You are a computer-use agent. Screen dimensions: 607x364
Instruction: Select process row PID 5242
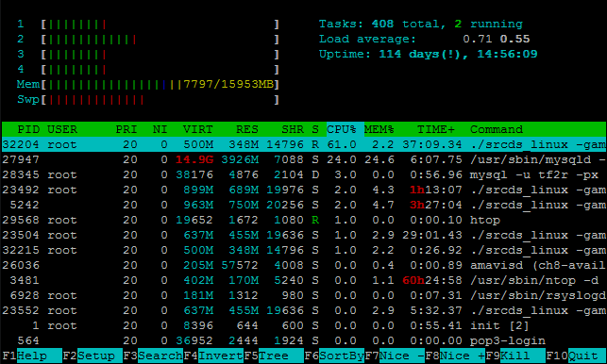tap(304, 205)
